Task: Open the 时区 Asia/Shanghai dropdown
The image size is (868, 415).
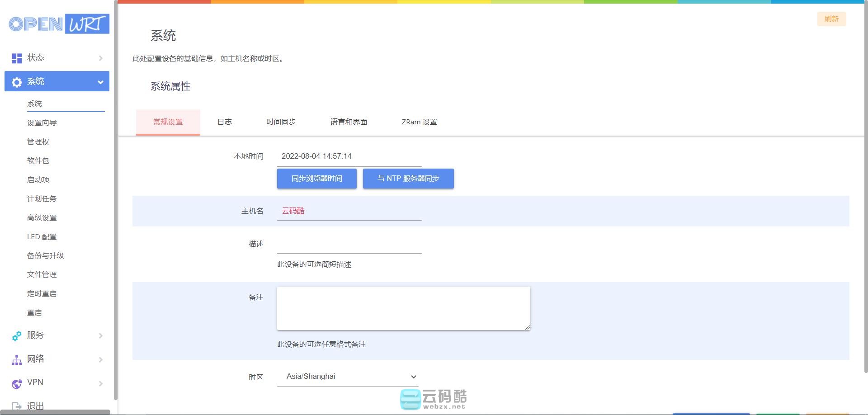Action: pos(348,377)
